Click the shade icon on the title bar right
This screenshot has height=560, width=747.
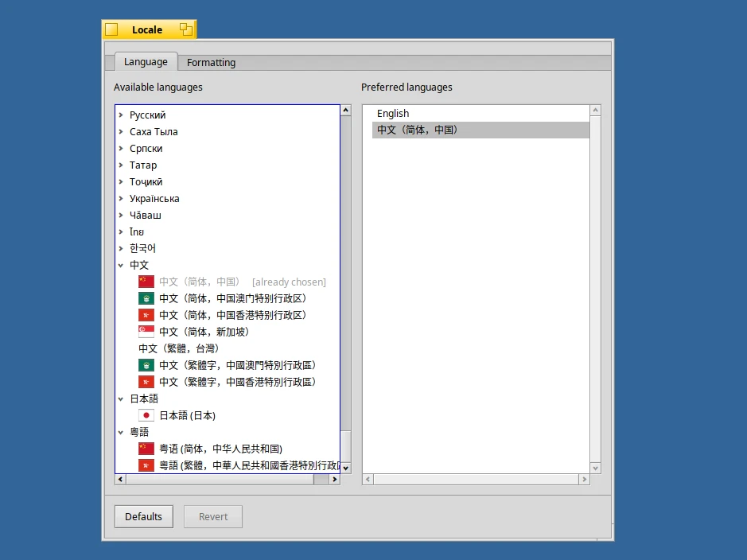point(186,29)
